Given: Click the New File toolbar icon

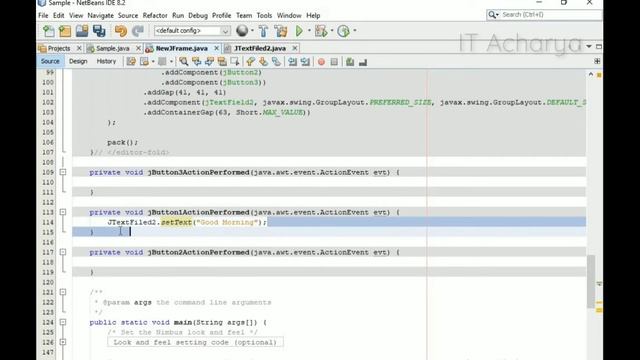Looking at the screenshot, I should pyautogui.click(x=49, y=31).
